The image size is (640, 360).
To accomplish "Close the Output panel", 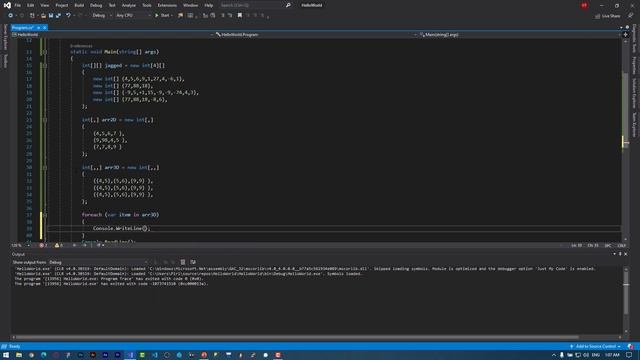I will [626, 254].
